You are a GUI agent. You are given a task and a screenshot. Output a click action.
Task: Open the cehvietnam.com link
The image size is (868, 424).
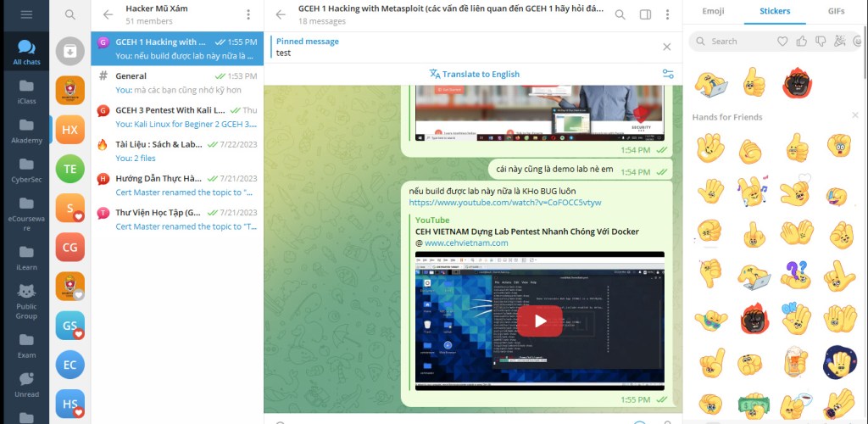466,243
